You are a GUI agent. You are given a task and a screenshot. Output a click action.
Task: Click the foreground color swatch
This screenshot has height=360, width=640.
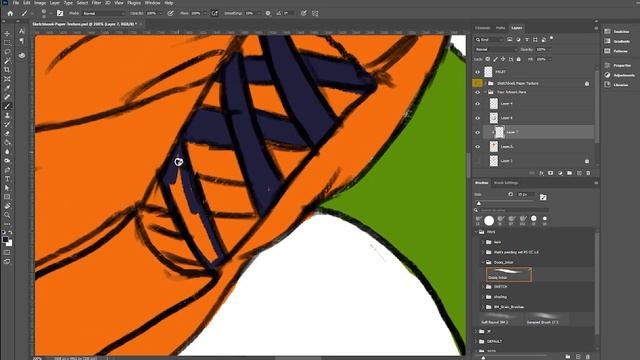click(5, 239)
